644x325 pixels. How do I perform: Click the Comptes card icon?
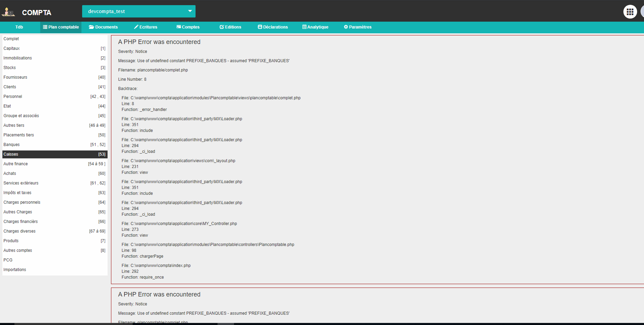pyautogui.click(x=179, y=27)
